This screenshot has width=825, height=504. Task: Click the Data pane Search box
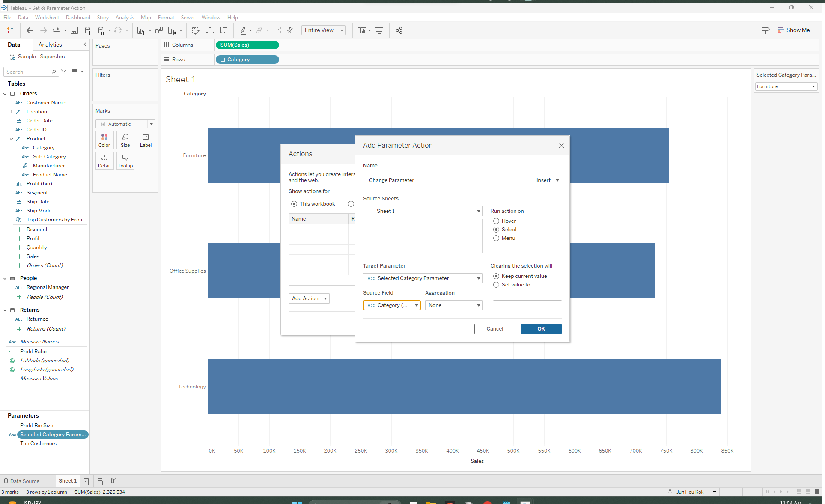(30, 72)
